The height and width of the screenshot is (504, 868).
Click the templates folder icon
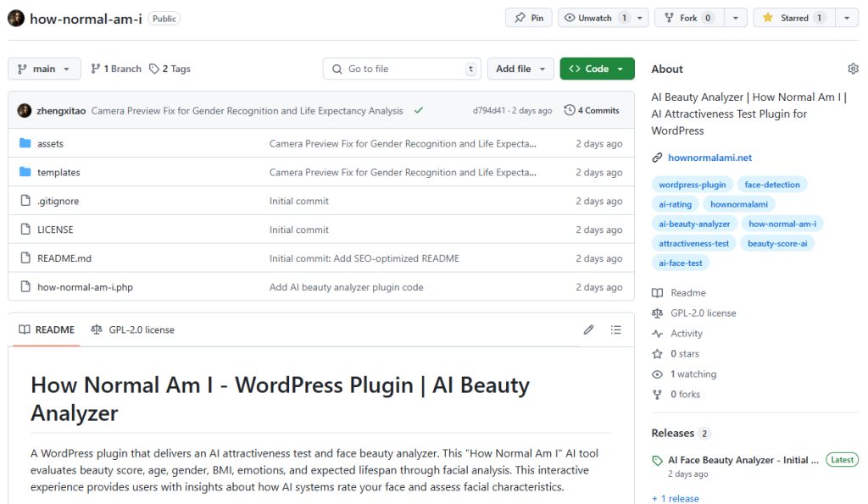click(x=25, y=172)
